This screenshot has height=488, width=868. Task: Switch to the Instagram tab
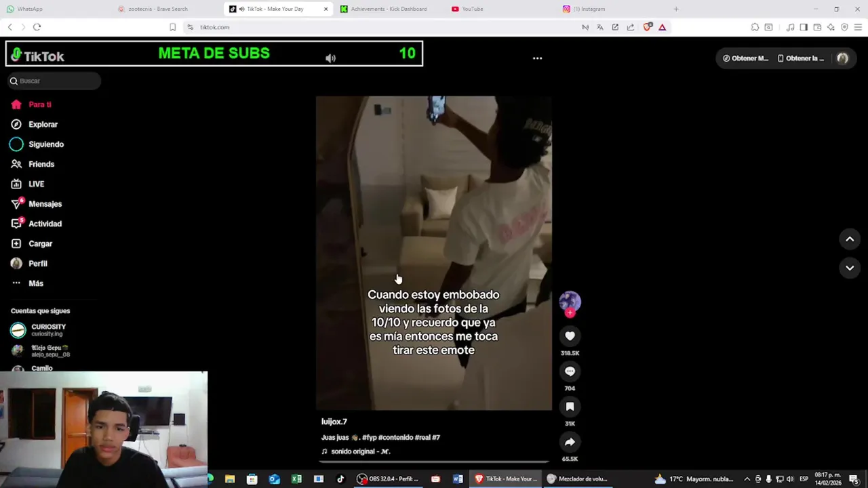click(x=612, y=9)
